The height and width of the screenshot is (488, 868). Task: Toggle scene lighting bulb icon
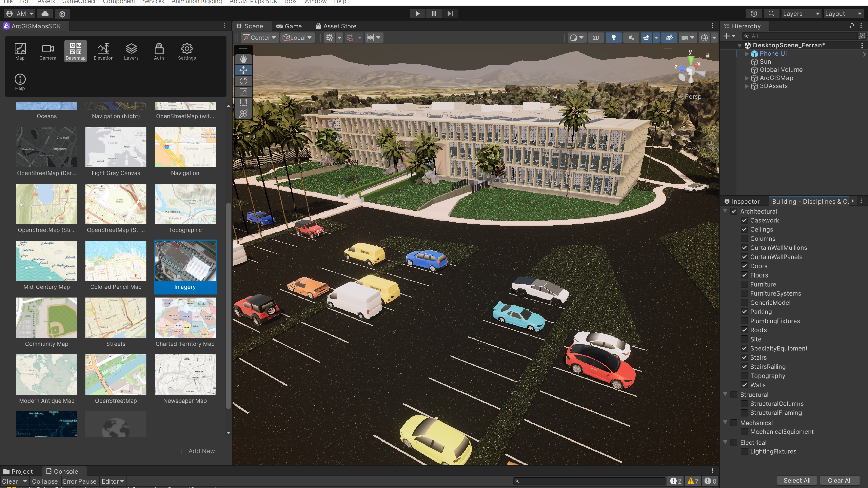point(614,37)
